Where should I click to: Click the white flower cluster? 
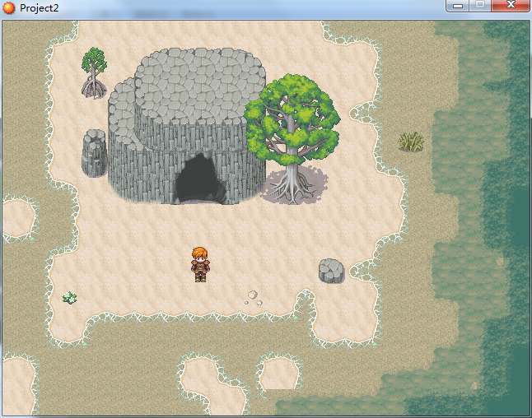coord(69,298)
